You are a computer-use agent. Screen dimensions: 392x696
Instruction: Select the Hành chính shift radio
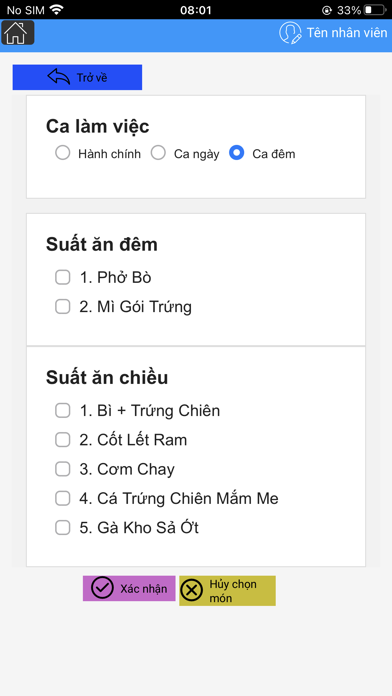click(x=63, y=153)
